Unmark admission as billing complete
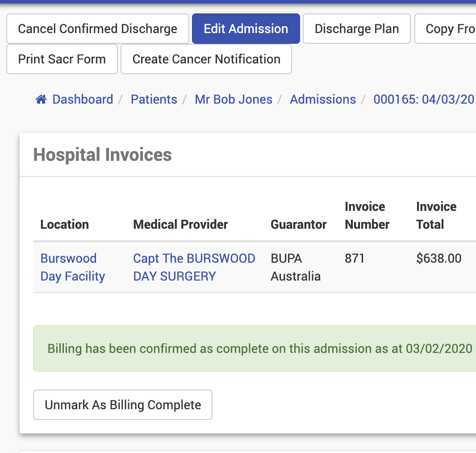476x453 pixels. 123,405
